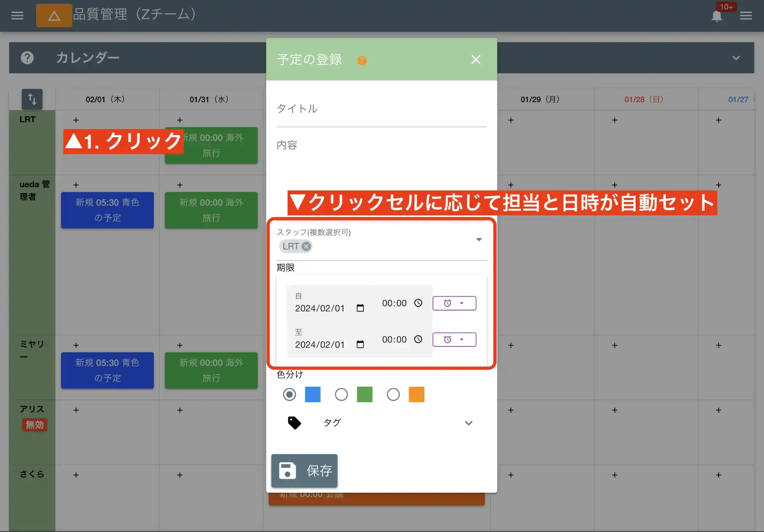Click the notification bell showing 10+ alerts

coord(717,16)
